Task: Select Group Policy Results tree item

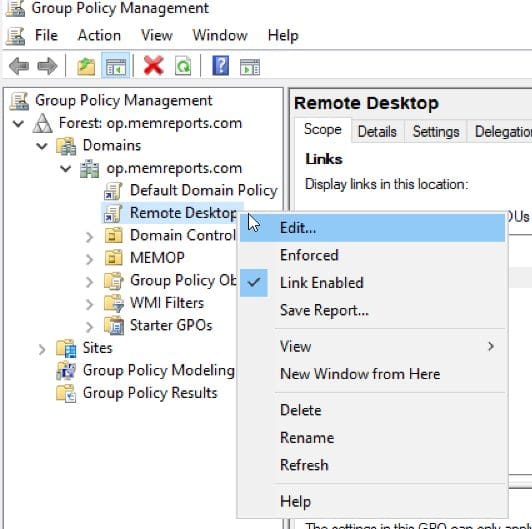Action: click(150, 393)
